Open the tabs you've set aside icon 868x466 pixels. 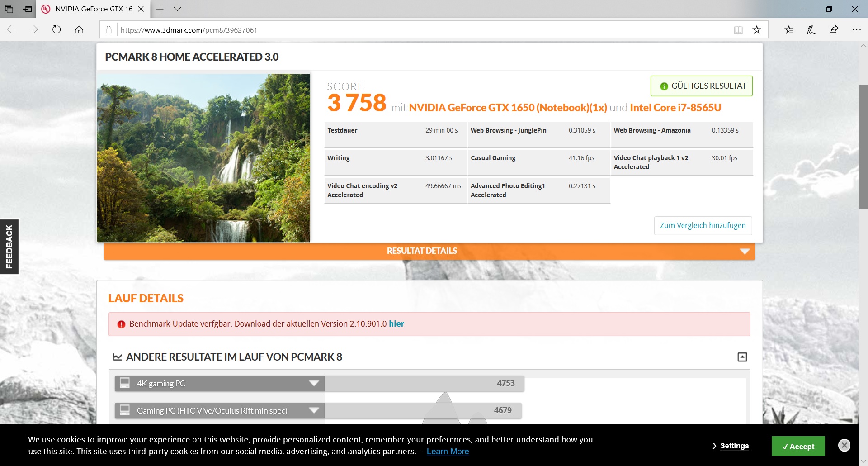click(x=9, y=9)
